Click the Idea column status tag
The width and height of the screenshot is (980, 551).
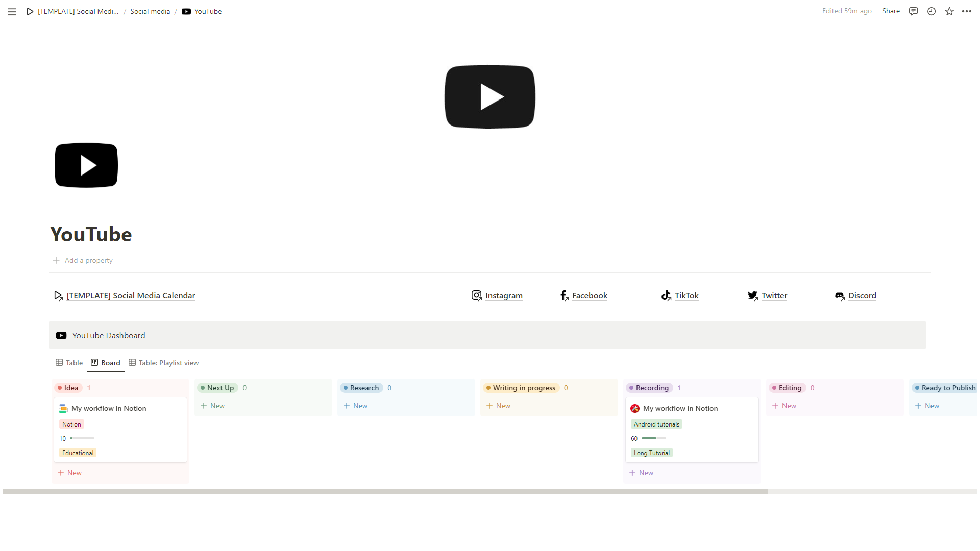[68, 388]
